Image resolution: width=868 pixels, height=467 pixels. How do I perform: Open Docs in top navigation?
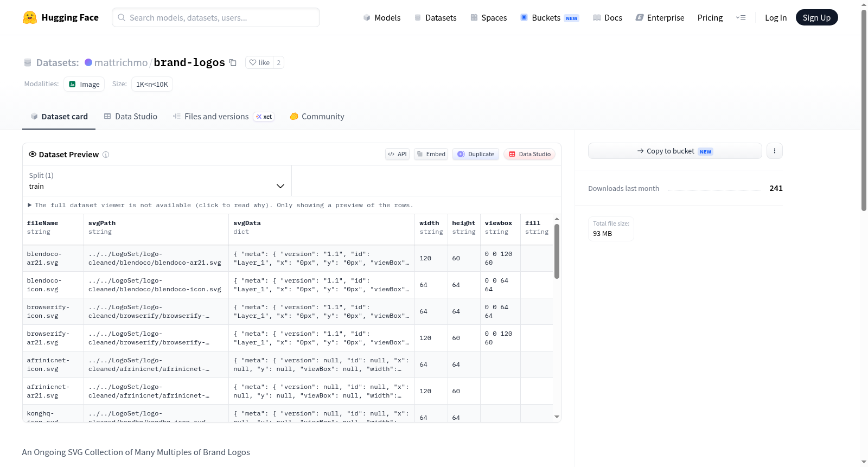coord(608,17)
